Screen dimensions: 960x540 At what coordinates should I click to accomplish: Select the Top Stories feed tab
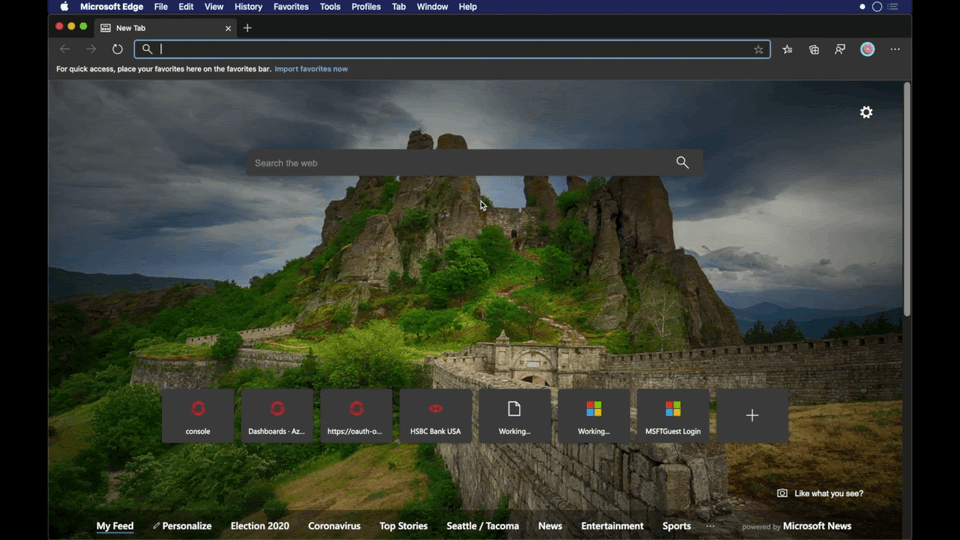pos(403,526)
